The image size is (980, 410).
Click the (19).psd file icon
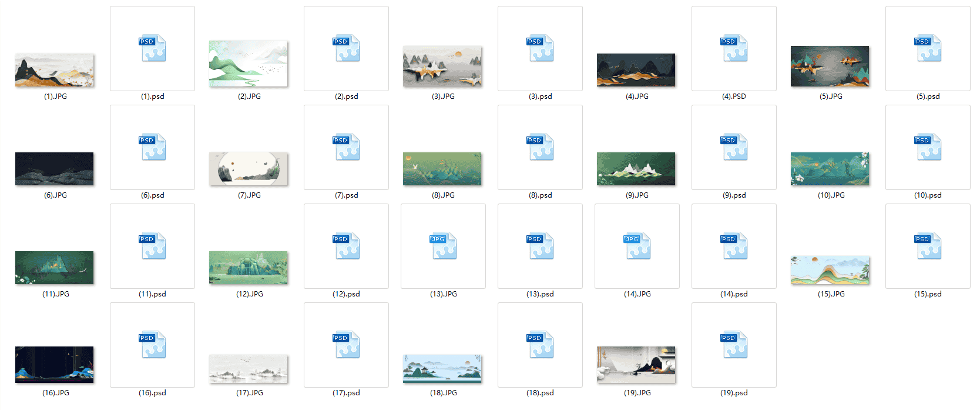[x=734, y=345]
